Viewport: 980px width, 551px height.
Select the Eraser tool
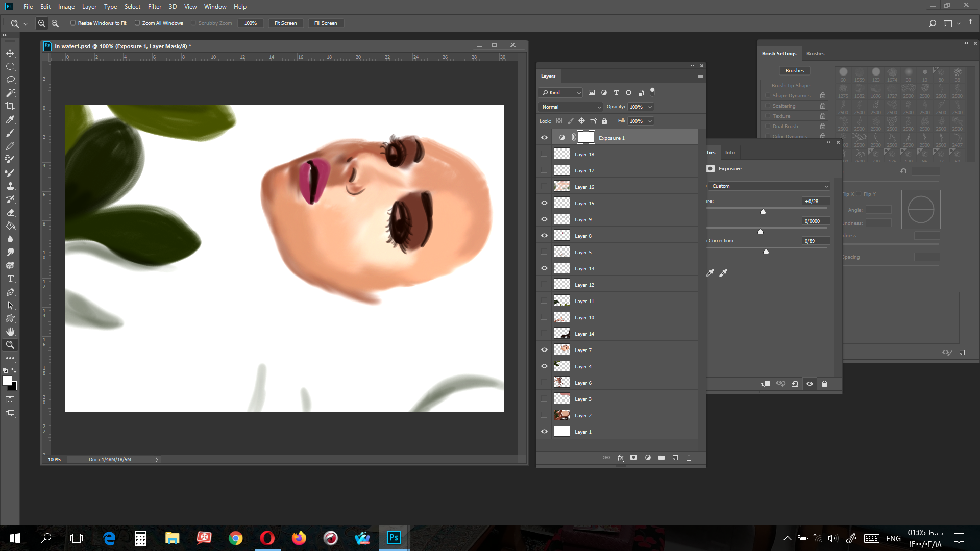[10, 212]
